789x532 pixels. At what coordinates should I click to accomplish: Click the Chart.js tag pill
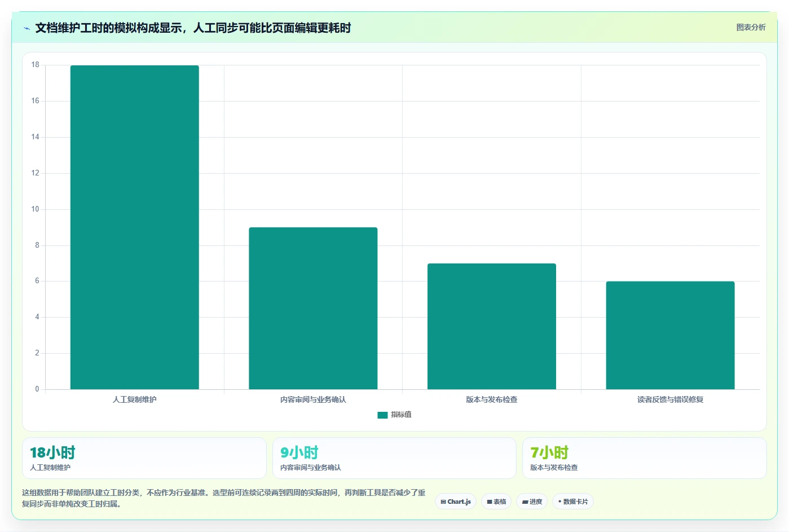coord(456,502)
